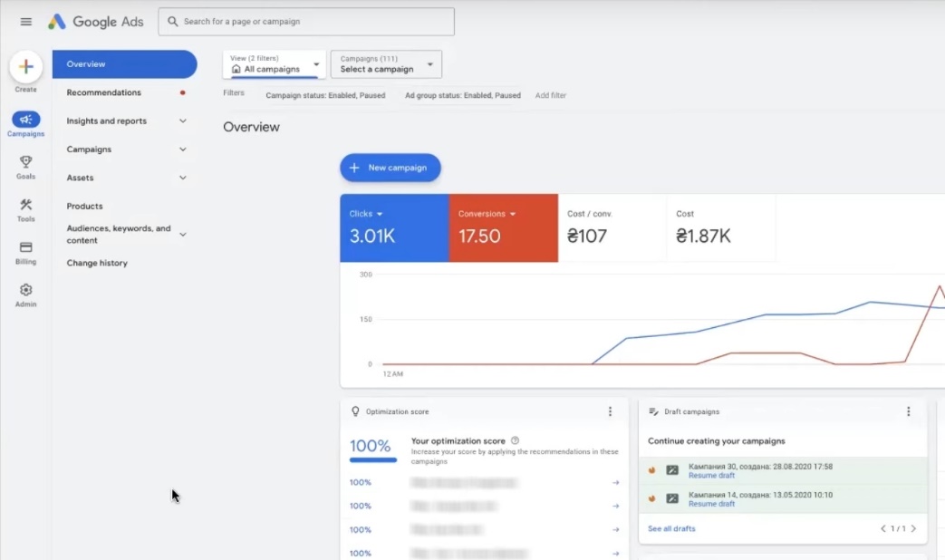Click the search for page or campaign field

306,22
